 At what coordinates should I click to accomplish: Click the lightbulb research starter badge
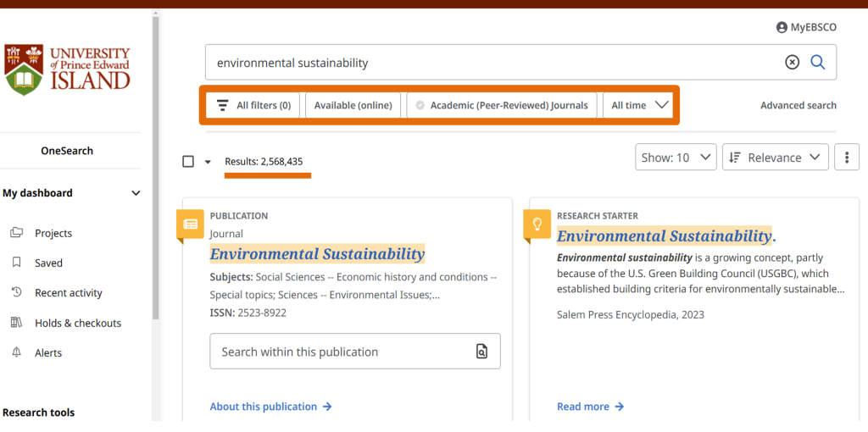pyautogui.click(x=537, y=224)
